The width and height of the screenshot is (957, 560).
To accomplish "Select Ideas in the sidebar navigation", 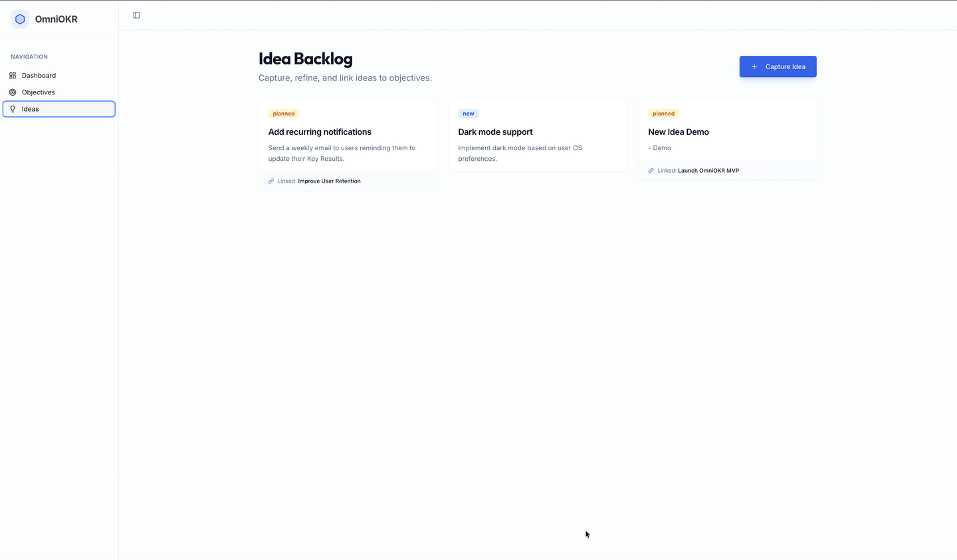I will click(31, 109).
